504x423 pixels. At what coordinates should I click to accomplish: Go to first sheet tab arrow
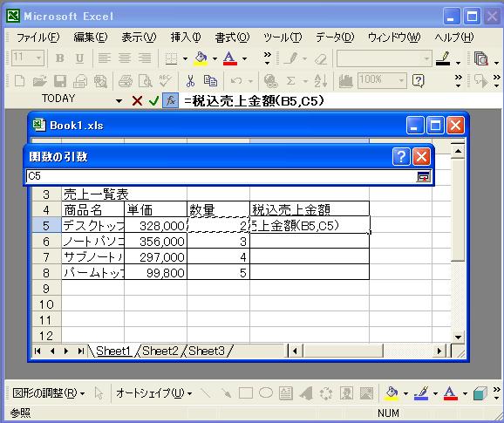click(37, 351)
